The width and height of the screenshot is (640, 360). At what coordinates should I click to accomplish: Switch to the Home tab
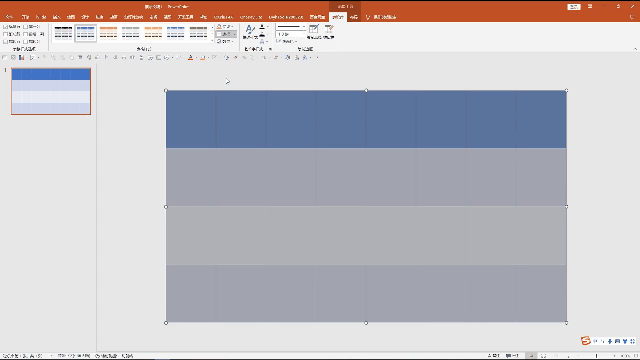pos(25,17)
